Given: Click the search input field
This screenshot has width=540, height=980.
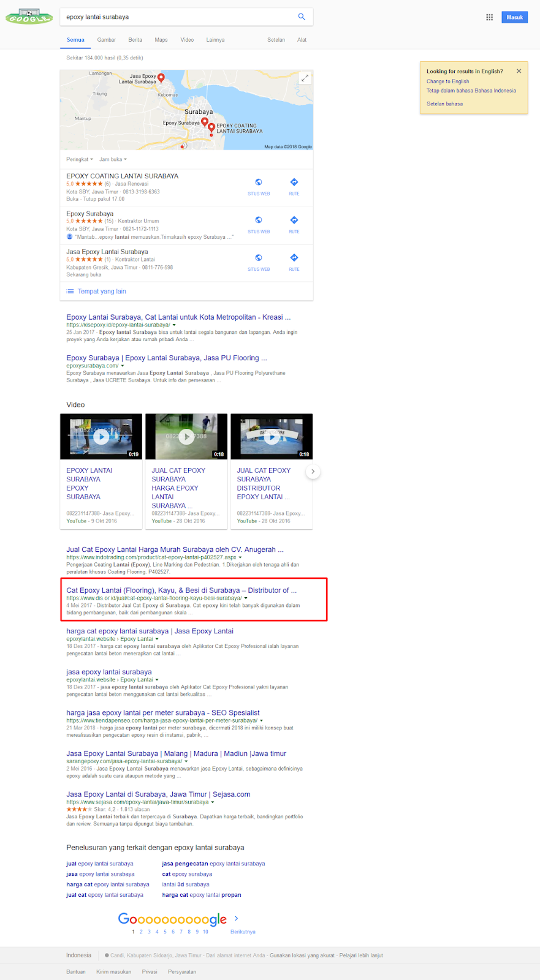Looking at the screenshot, I should point(178,17).
